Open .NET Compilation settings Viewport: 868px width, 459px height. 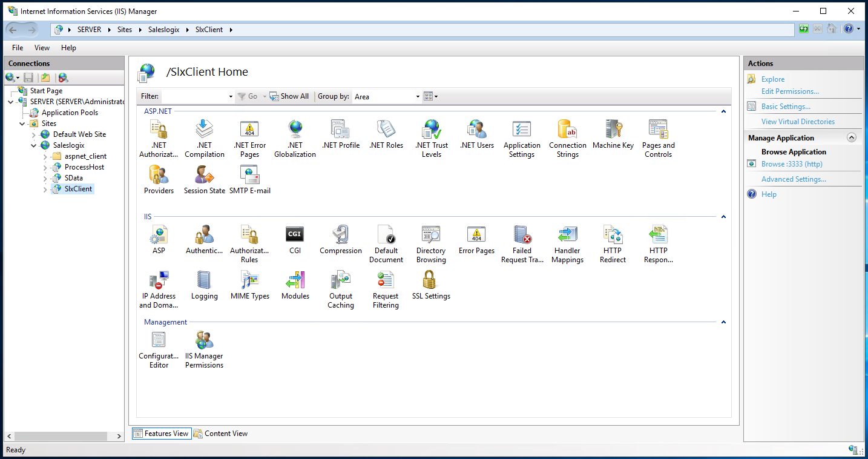(x=205, y=139)
